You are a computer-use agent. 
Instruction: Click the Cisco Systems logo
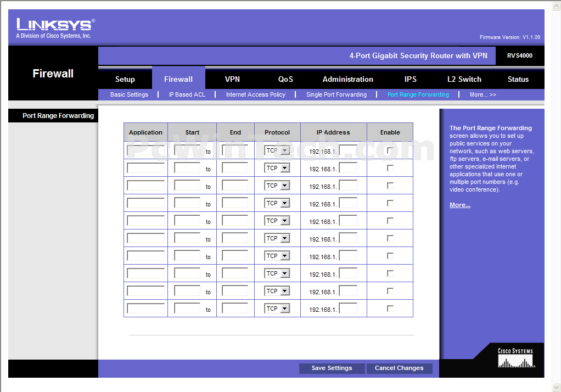click(515, 358)
